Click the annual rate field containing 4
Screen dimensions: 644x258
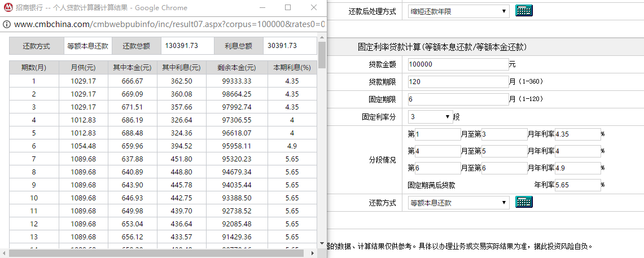[577, 151]
